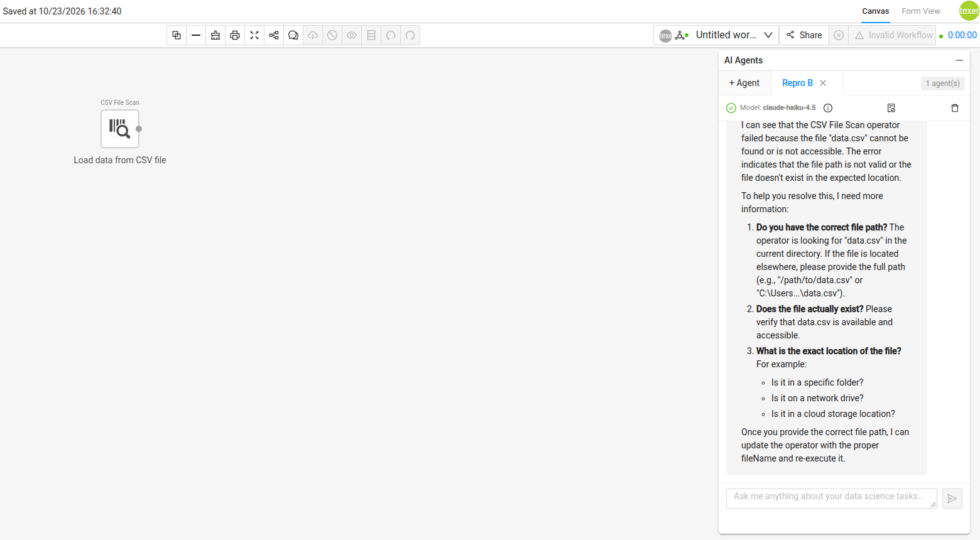This screenshot has height=540, width=980.
Task: Click the cloud download toolbar icon
Action: tap(313, 35)
